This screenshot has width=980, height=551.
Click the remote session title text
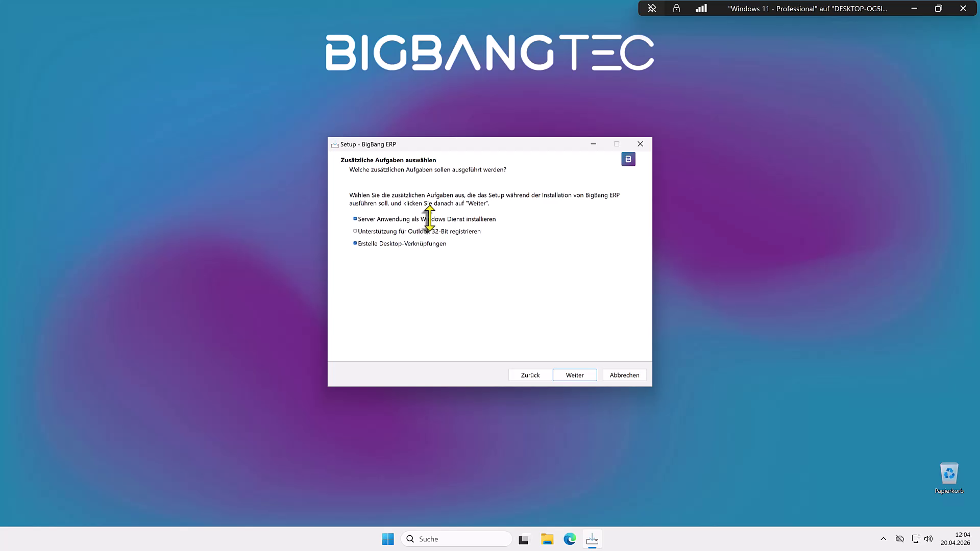[x=807, y=9]
